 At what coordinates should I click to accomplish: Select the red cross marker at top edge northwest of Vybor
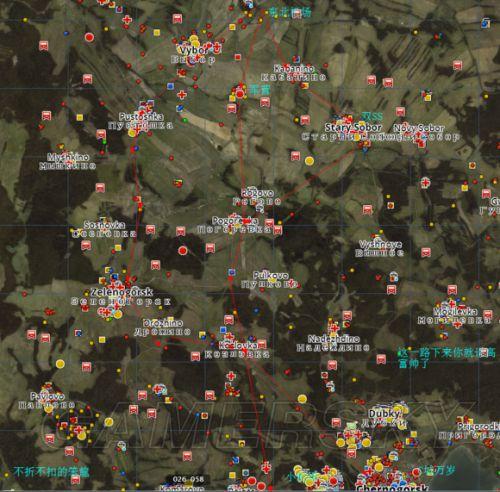[x=127, y=19]
